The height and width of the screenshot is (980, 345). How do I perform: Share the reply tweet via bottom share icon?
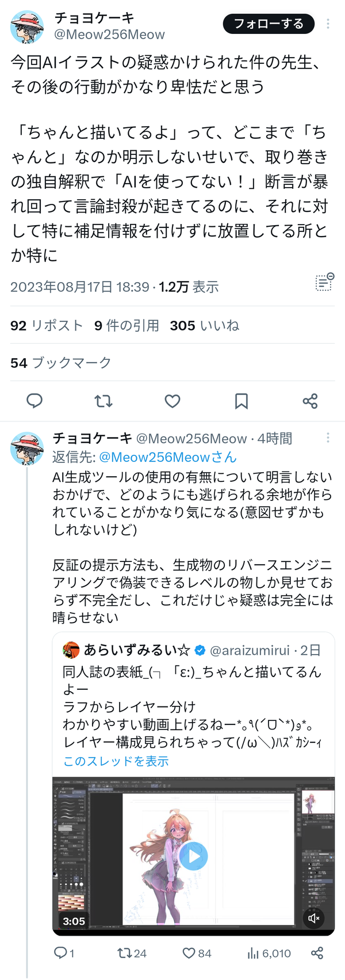point(317,953)
